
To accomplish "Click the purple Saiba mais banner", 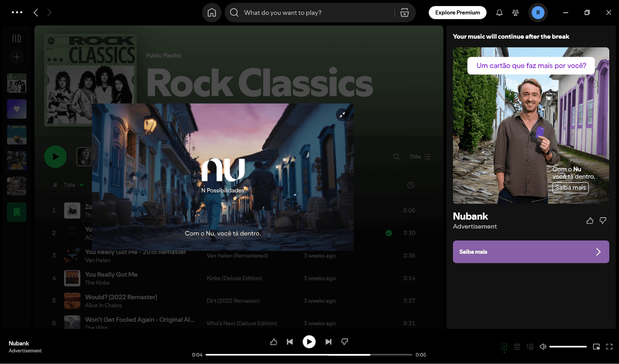I will click(531, 252).
